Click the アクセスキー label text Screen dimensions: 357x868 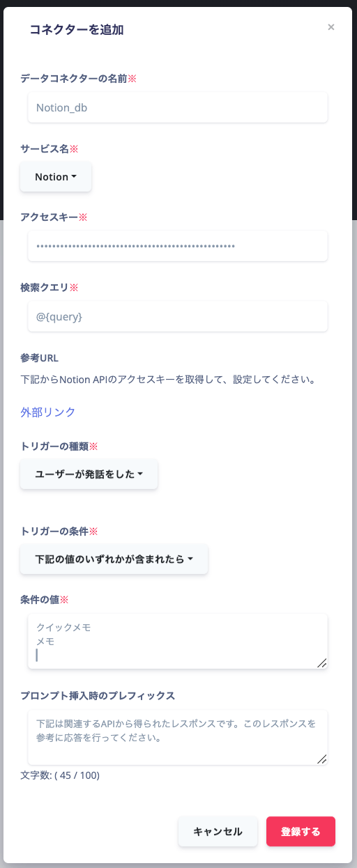(54, 217)
